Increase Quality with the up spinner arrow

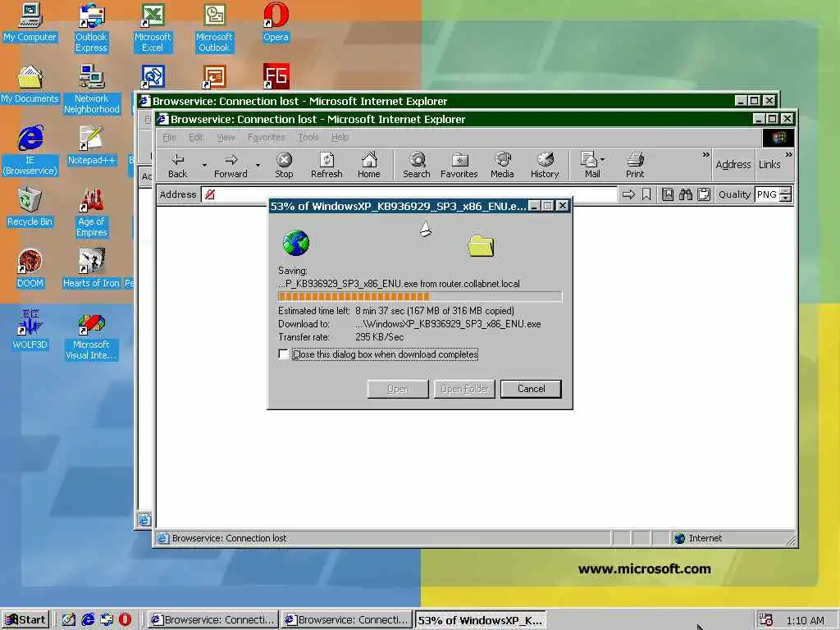[785, 190]
